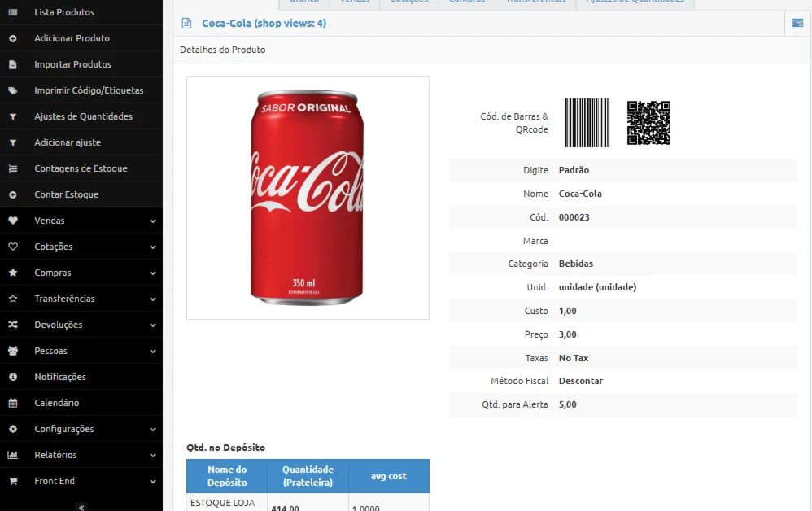This screenshot has width=812, height=511.
Task: Expand the Transferências chevron
Action: [x=153, y=299]
